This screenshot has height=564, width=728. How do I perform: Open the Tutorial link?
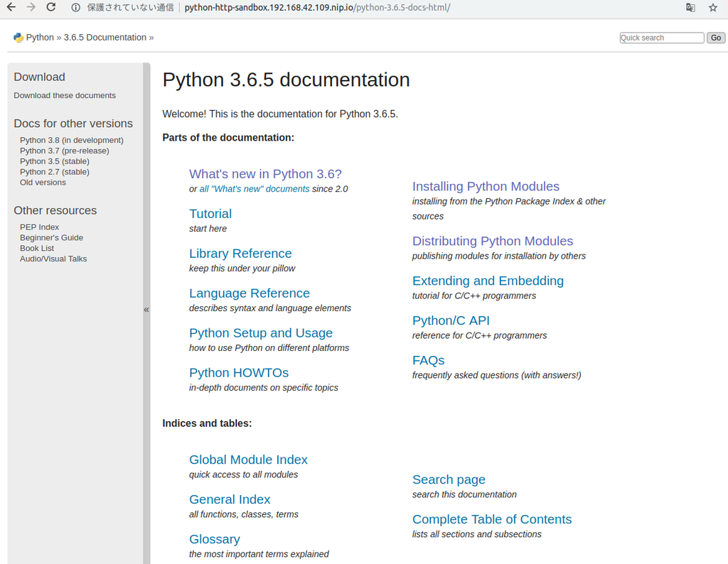[x=210, y=214]
